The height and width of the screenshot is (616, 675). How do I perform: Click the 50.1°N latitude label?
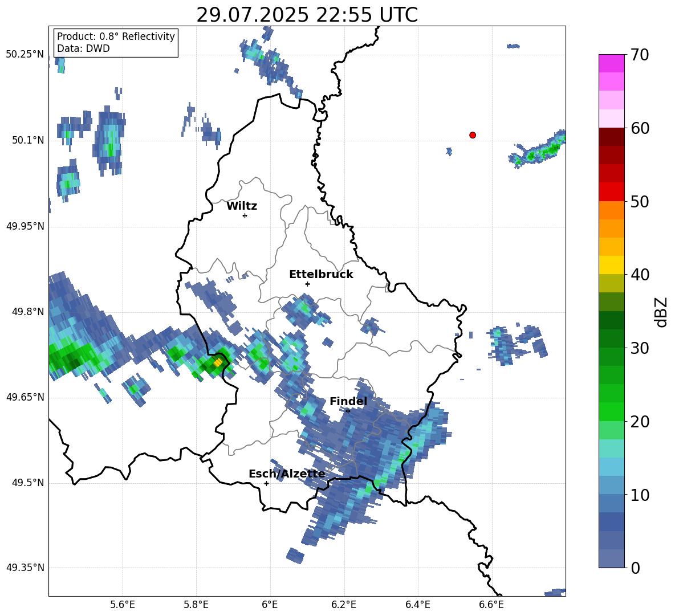(27, 141)
